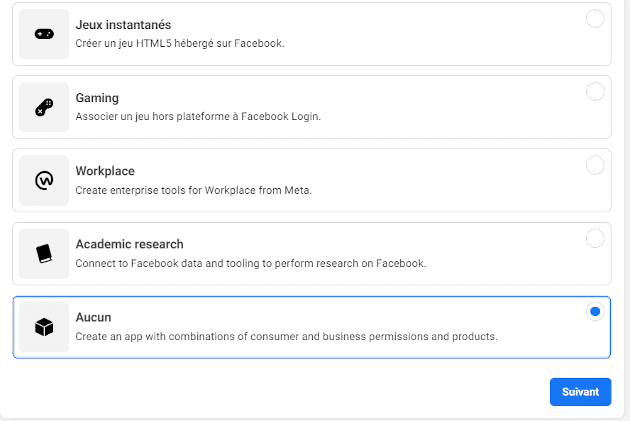Click the Academic research book icon
The image size is (630, 421).
tap(44, 253)
